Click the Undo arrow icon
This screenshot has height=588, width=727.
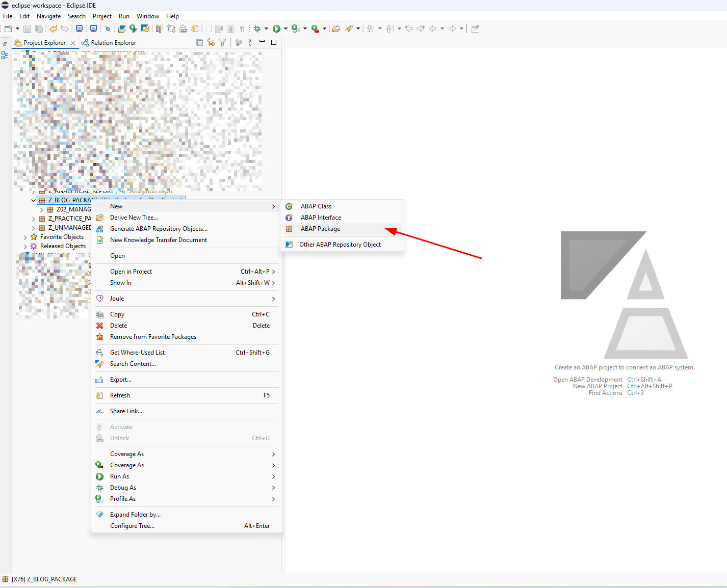53,29
